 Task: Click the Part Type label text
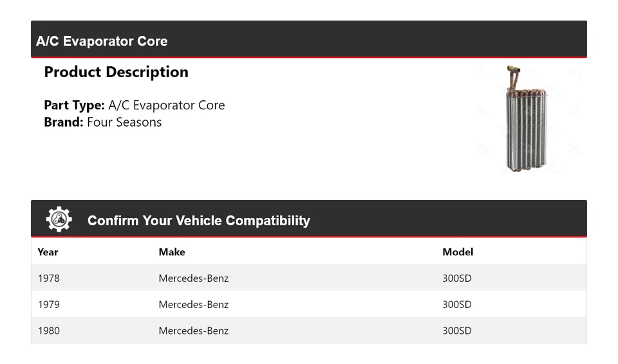(x=74, y=105)
